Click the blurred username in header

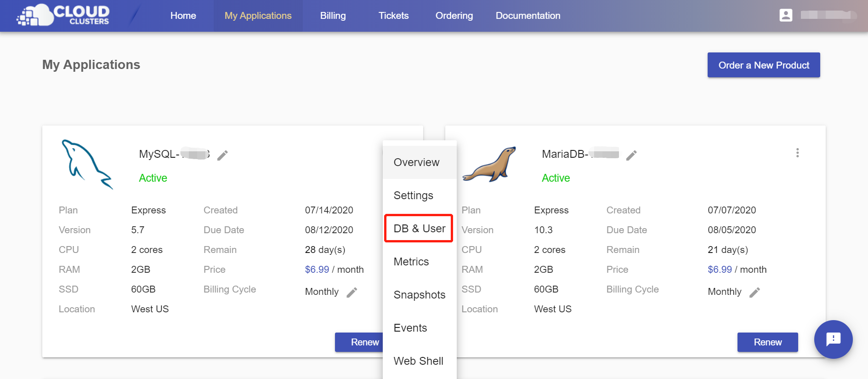828,15
